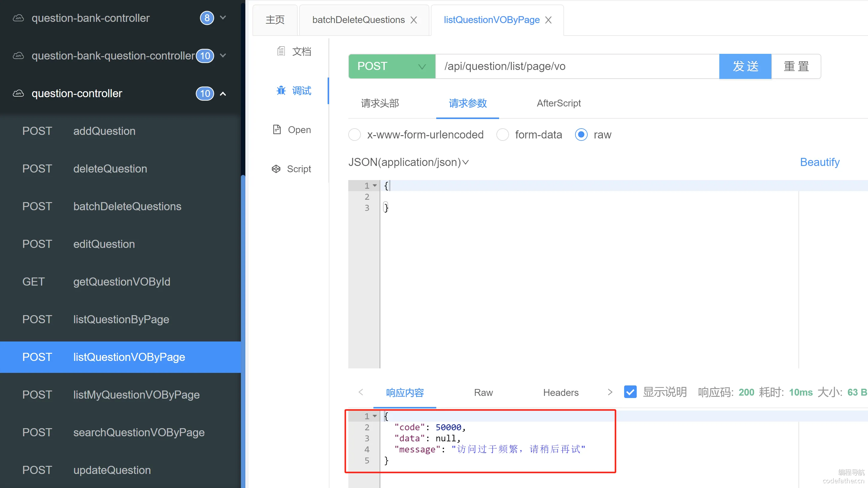Expand the question-bank-controller group
Image resolution: width=868 pixels, height=488 pixels.
click(223, 18)
